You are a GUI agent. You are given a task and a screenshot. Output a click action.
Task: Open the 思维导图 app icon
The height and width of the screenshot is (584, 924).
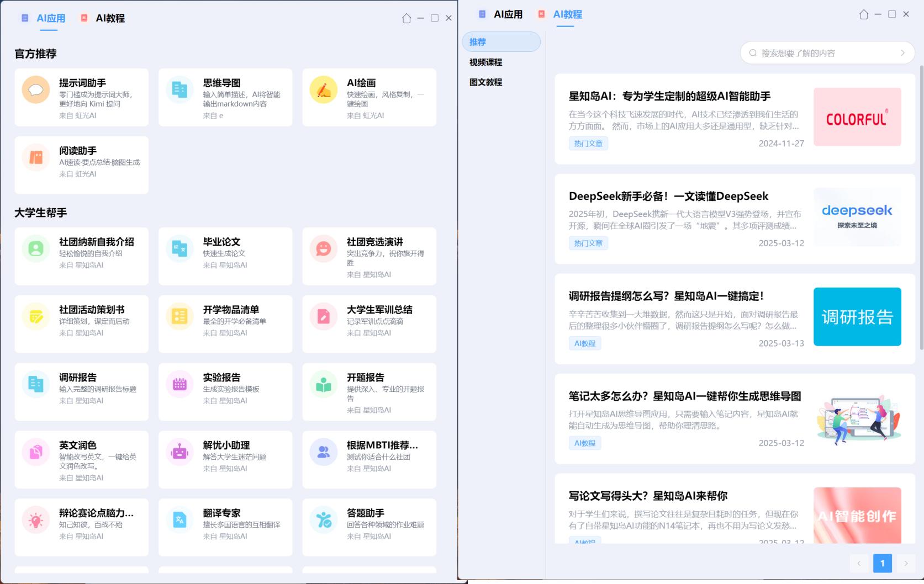pyautogui.click(x=179, y=89)
